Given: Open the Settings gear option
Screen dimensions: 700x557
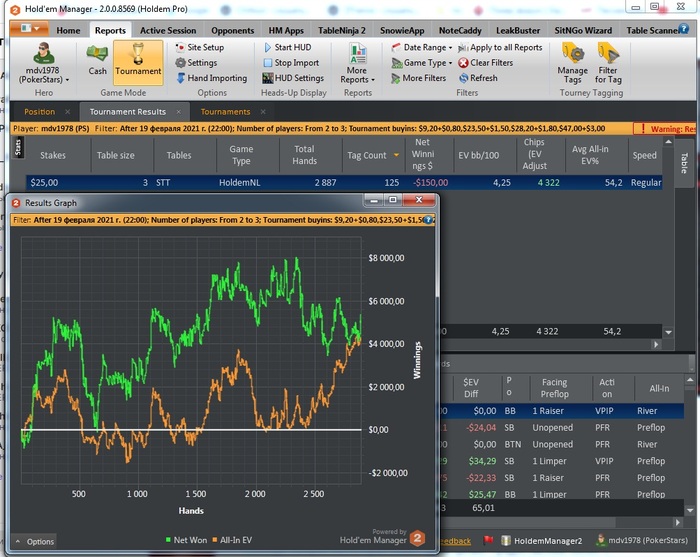Looking at the screenshot, I should 196,62.
